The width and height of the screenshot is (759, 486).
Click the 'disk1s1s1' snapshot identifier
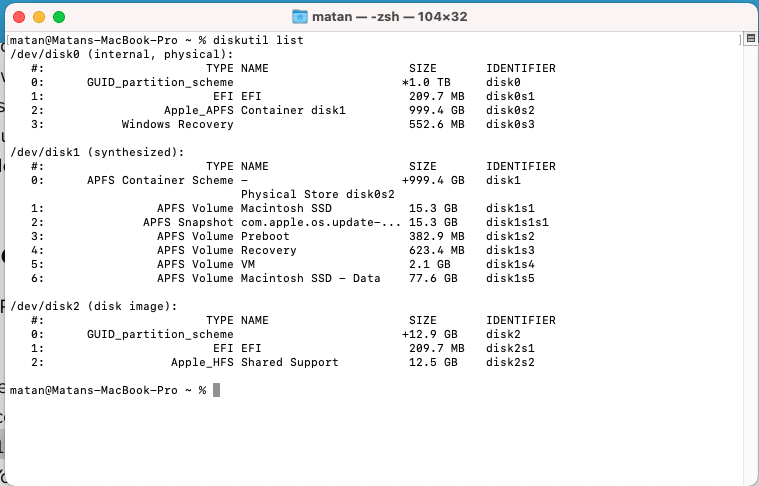pos(517,222)
